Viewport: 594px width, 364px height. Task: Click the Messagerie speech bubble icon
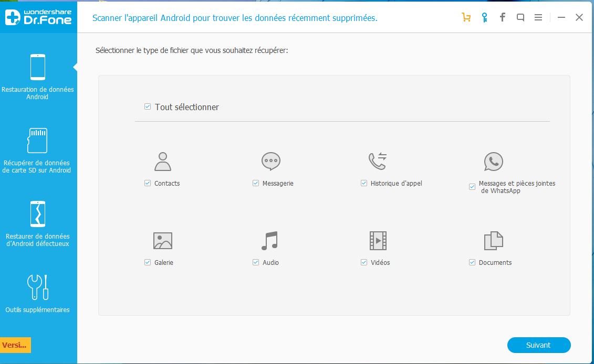pos(271,162)
